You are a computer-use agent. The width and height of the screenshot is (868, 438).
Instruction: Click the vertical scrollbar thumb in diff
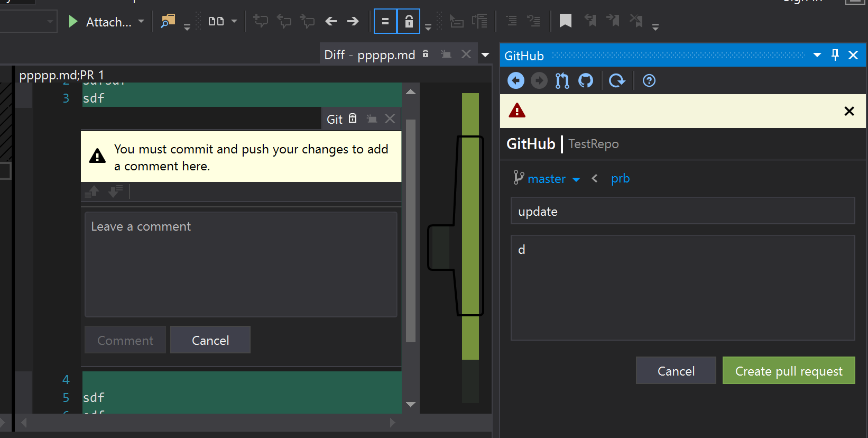pos(411,231)
